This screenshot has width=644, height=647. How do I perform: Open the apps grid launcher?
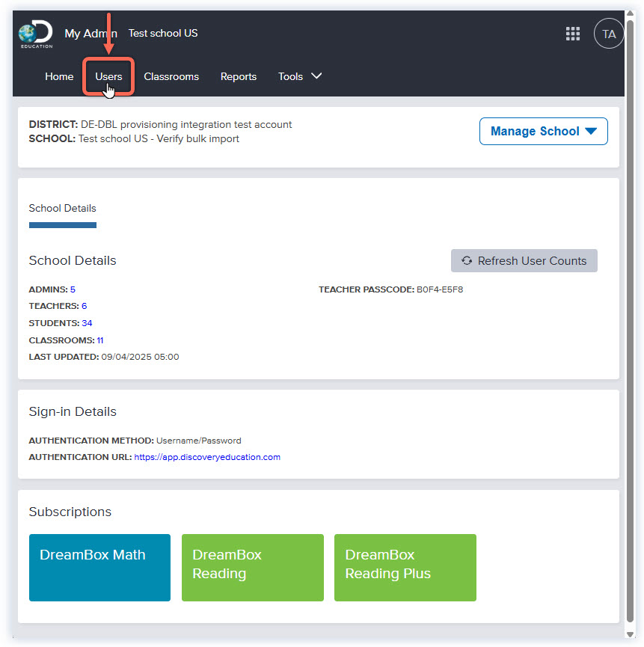[572, 34]
